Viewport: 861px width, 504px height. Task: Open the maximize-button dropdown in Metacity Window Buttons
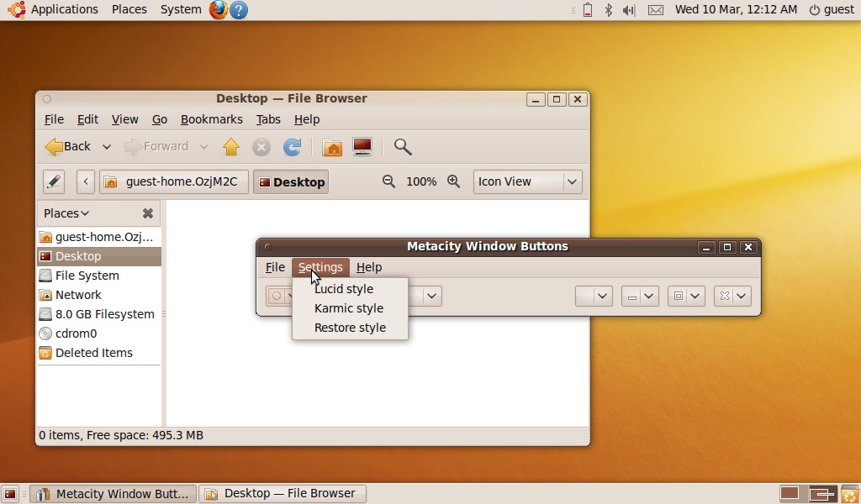(686, 297)
